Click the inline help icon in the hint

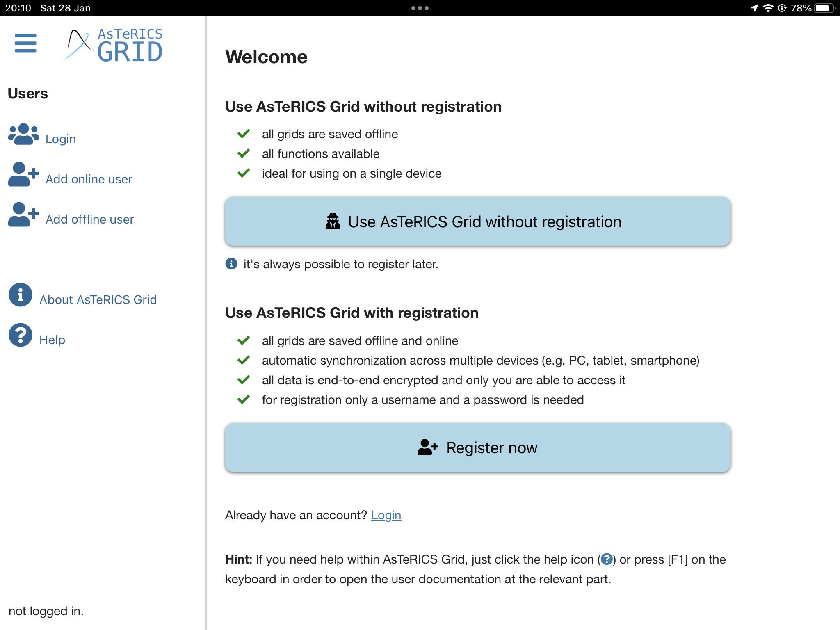[x=607, y=559]
